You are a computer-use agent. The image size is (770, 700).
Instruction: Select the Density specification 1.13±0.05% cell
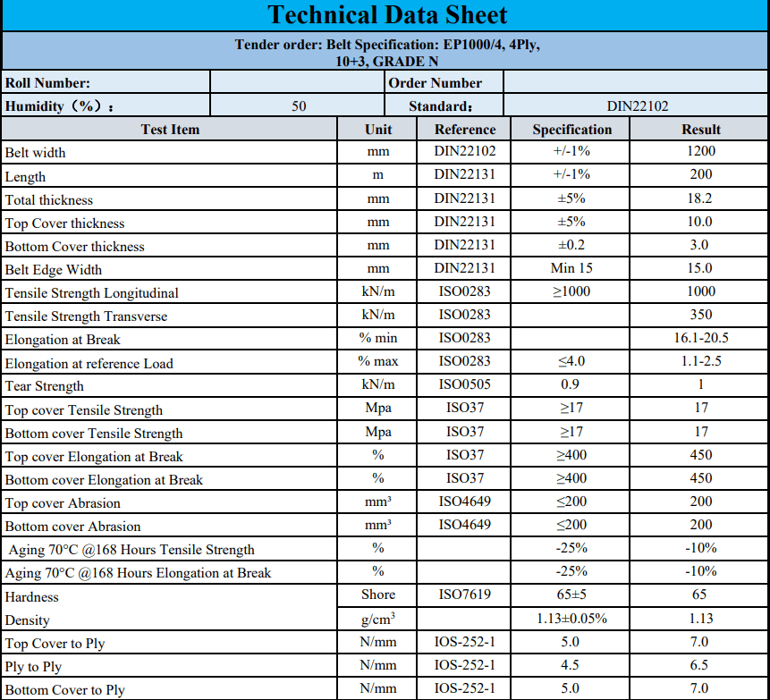(x=572, y=619)
